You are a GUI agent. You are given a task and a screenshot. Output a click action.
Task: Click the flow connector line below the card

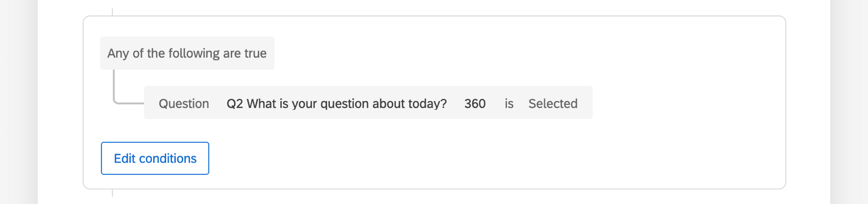click(112, 193)
